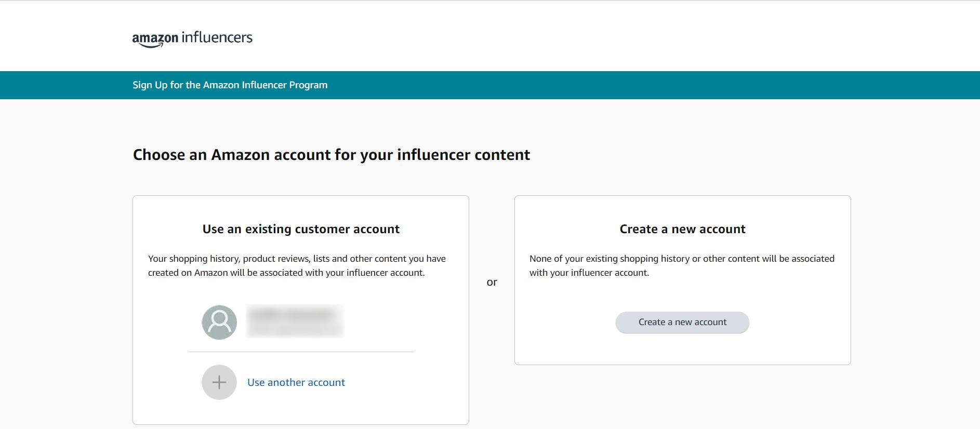Click the gray avatar circle in the account card
Viewport: 980px width, 429px height.
point(219,321)
